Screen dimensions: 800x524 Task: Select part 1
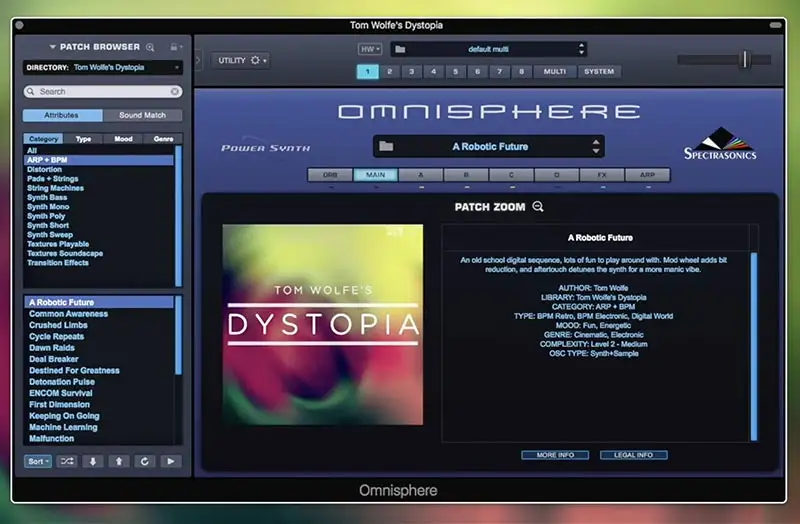coord(367,71)
